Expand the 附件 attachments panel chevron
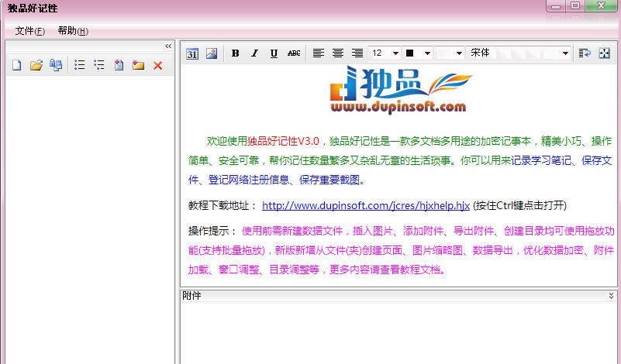Image resolution: width=621 pixels, height=364 pixels. pos(611,296)
